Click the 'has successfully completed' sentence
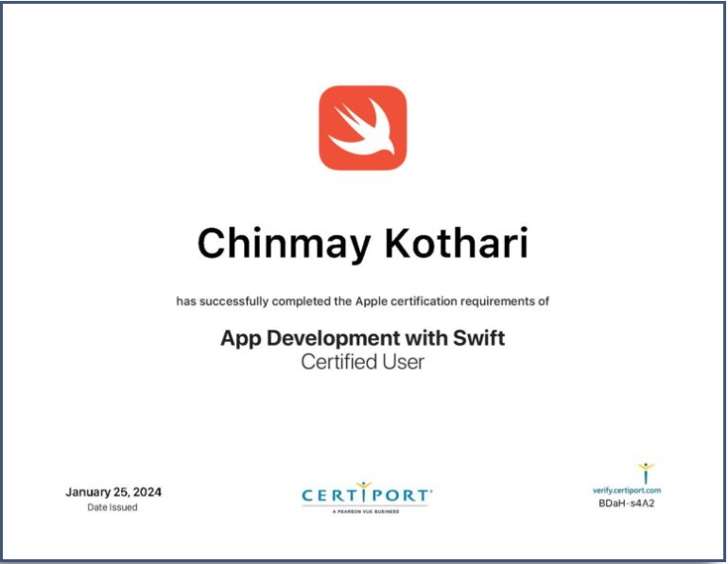The height and width of the screenshot is (564, 728). pos(363,301)
